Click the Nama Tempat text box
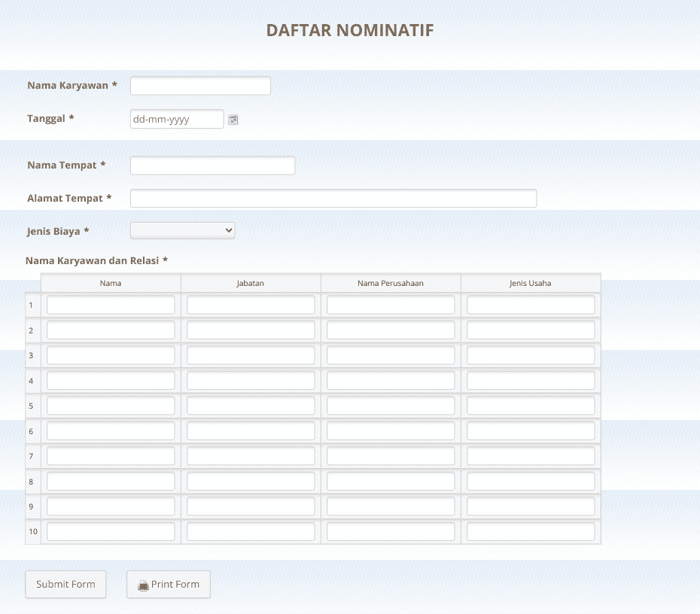Viewport: 700px width, 614px height. (x=212, y=165)
